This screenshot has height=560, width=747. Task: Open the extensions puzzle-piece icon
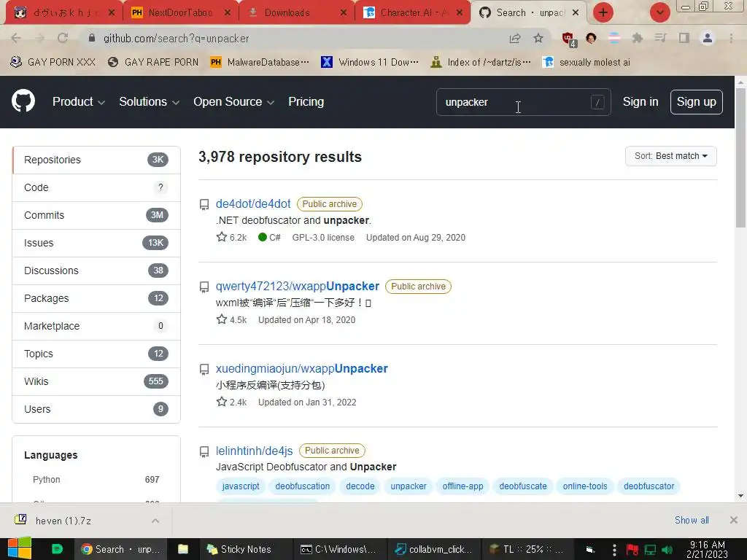637,38
